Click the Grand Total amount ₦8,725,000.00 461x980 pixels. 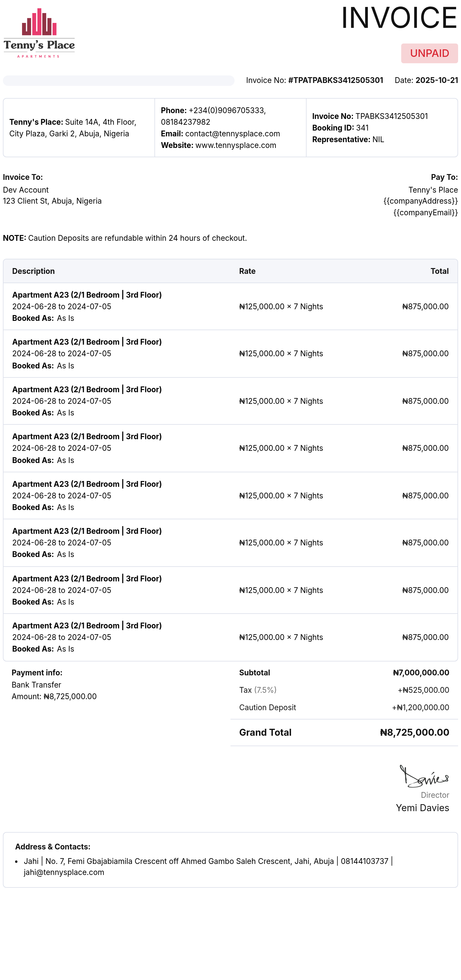[414, 732]
